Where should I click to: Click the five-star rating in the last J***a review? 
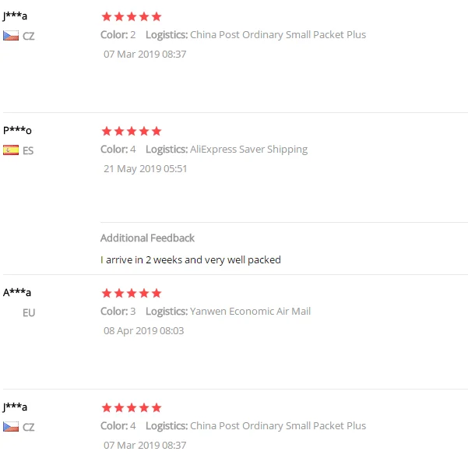[132, 407]
